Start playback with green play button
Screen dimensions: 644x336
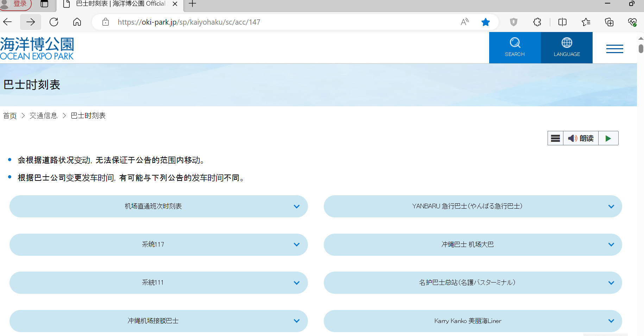[x=608, y=138]
